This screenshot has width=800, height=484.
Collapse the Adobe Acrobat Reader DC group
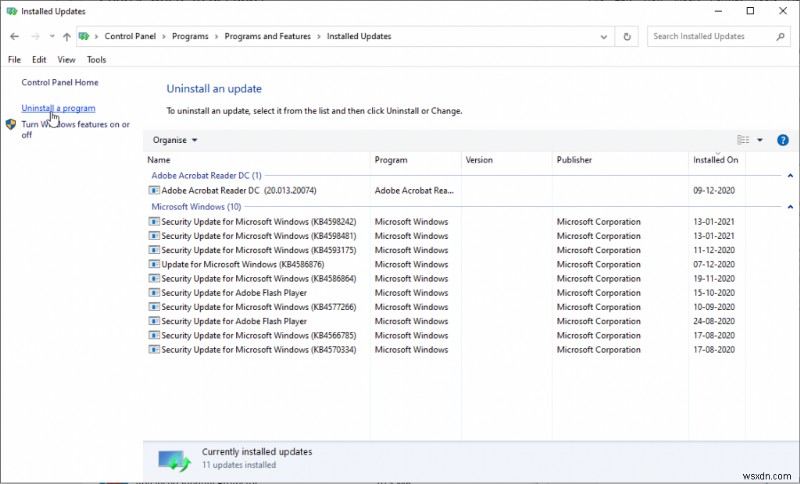click(790, 175)
